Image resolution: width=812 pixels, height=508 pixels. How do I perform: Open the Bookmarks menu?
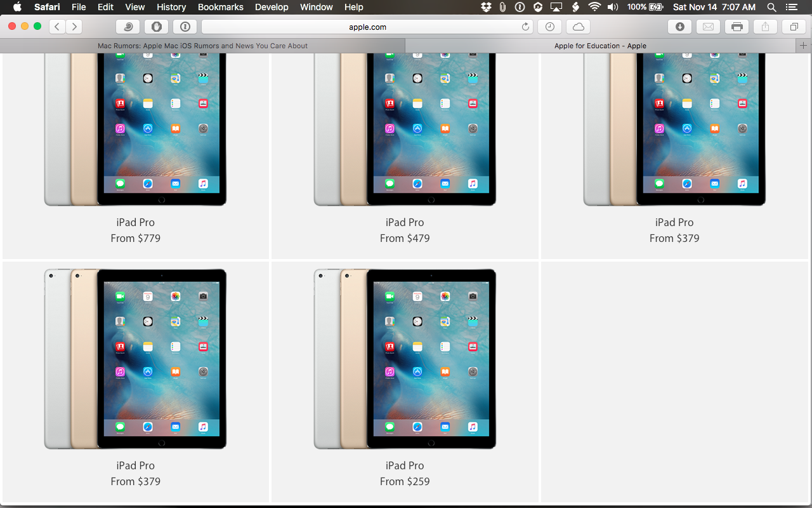point(221,7)
